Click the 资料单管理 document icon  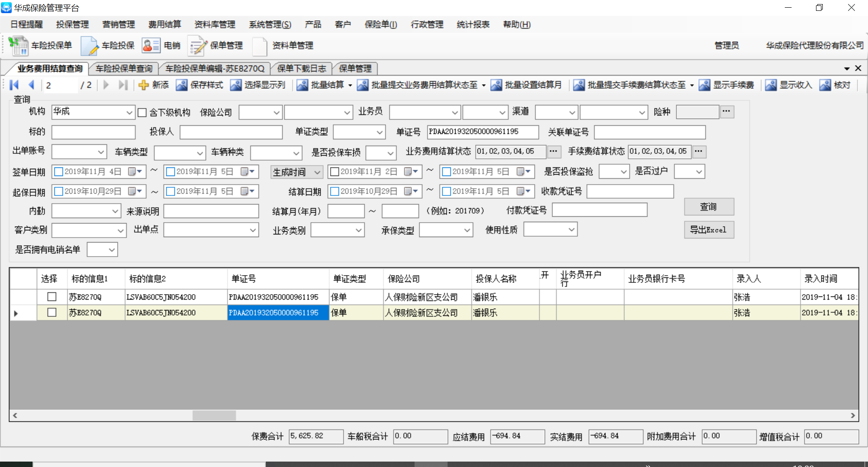(260, 46)
